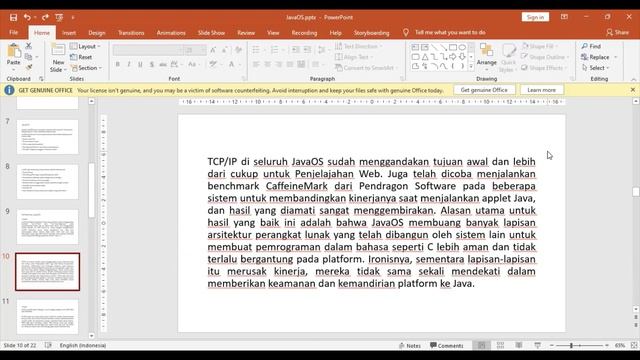Image resolution: width=640 pixels, height=360 pixels.
Task: Pick the right arrow shape in gallery
Action: pyautogui.click(x=453, y=57)
